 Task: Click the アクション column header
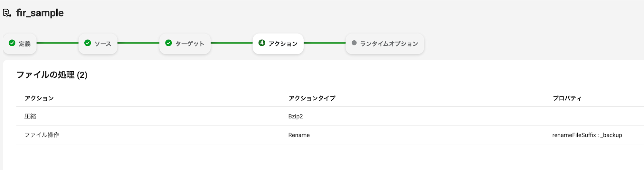[39, 98]
